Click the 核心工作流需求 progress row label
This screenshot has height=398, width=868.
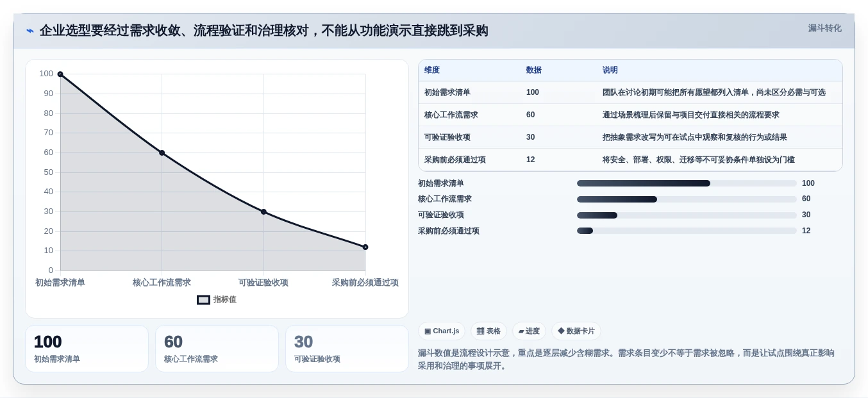[x=445, y=199]
